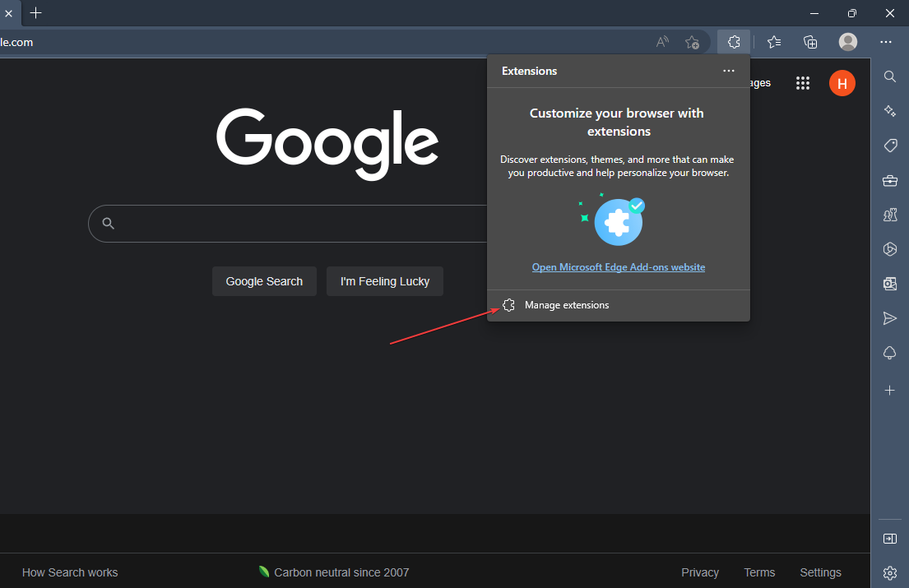Open sidebar Search icon
Image resolution: width=909 pixels, height=588 pixels.
point(890,76)
